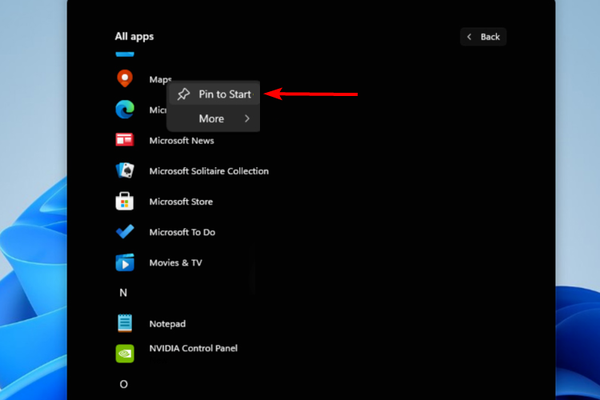Go back using the Back button

coord(483,37)
